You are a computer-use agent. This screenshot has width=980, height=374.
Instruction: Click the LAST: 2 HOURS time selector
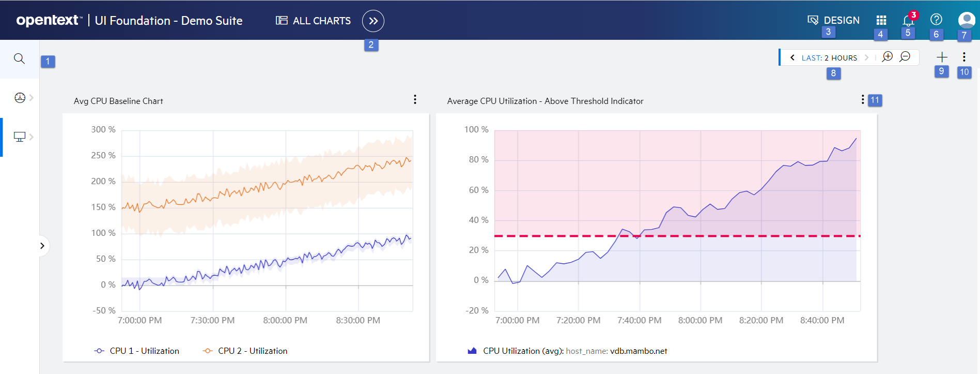(x=829, y=58)
